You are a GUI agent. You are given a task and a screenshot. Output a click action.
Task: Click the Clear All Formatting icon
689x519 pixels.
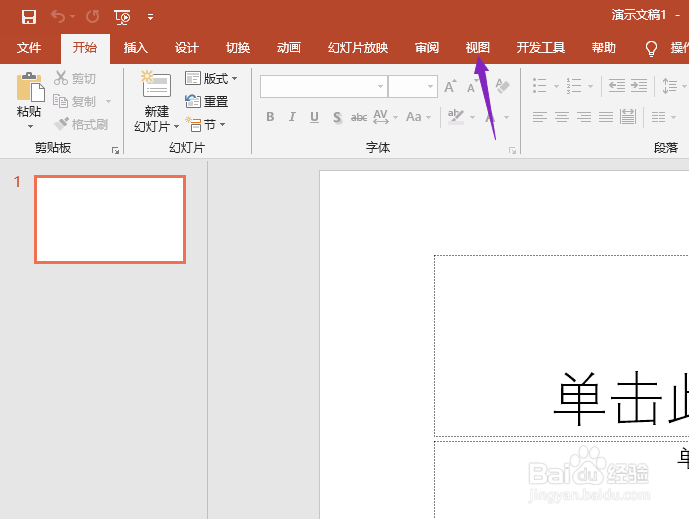pyautogui.click(x=502, y=86)
